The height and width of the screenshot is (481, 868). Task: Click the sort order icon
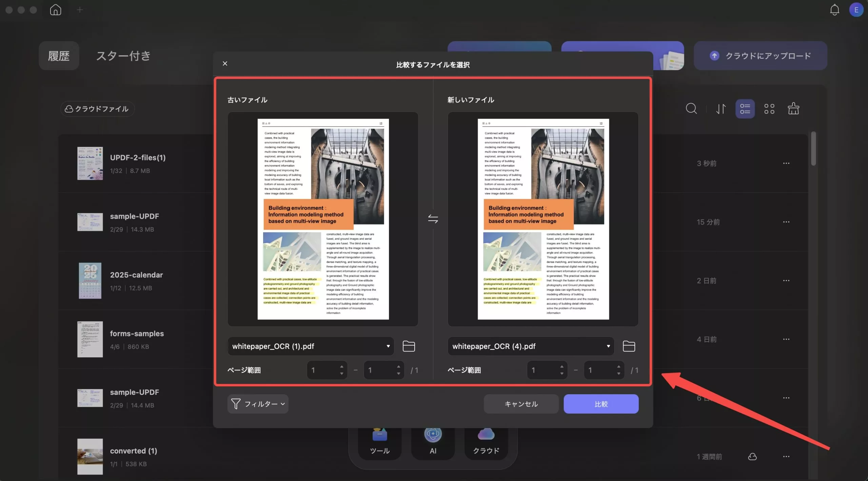click(721, 109)
